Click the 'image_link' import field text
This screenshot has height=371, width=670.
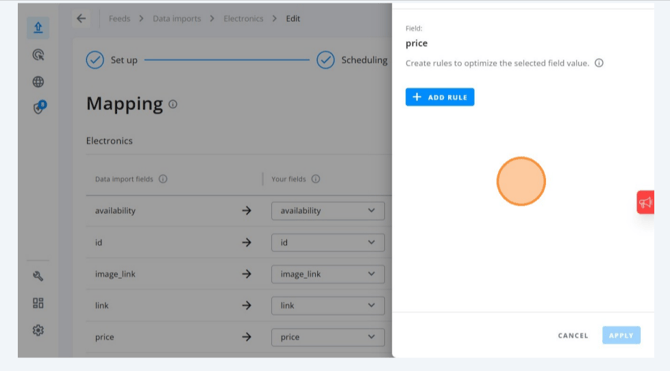[x=115, y=274]
